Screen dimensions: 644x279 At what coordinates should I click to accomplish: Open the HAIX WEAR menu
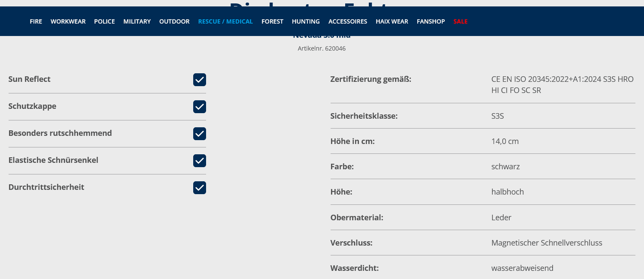pyautogui.click(x=392, y=21)
